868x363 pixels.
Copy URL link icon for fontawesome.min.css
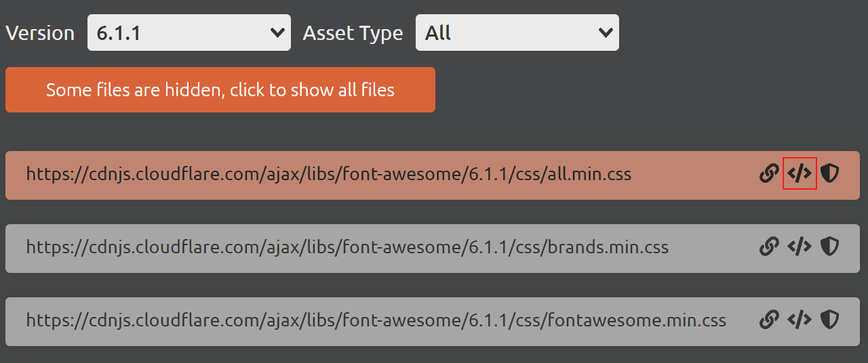(x=769, y=320)
